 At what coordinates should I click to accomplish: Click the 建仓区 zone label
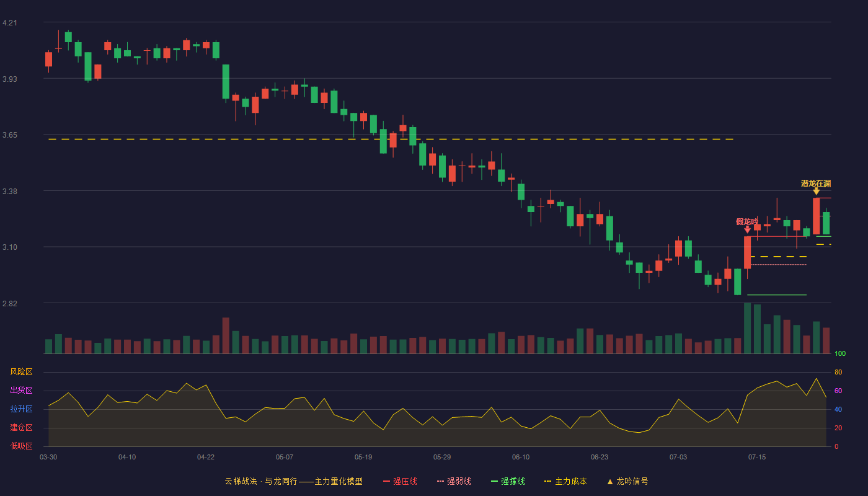(22, 428)
